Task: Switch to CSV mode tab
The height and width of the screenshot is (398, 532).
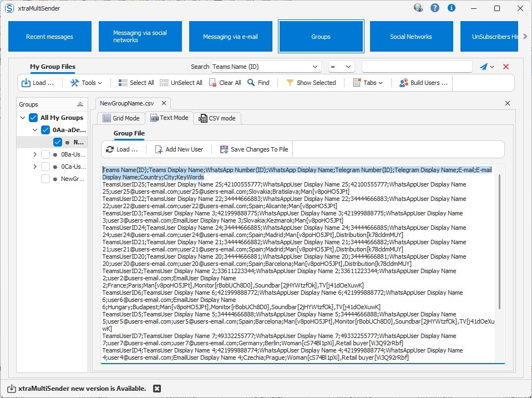Action: [217, 118]
